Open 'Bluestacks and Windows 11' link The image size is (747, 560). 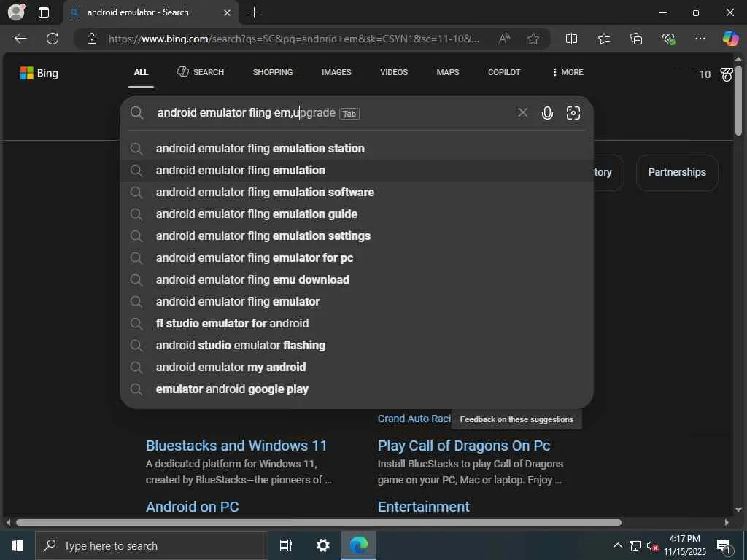[236, 446]
